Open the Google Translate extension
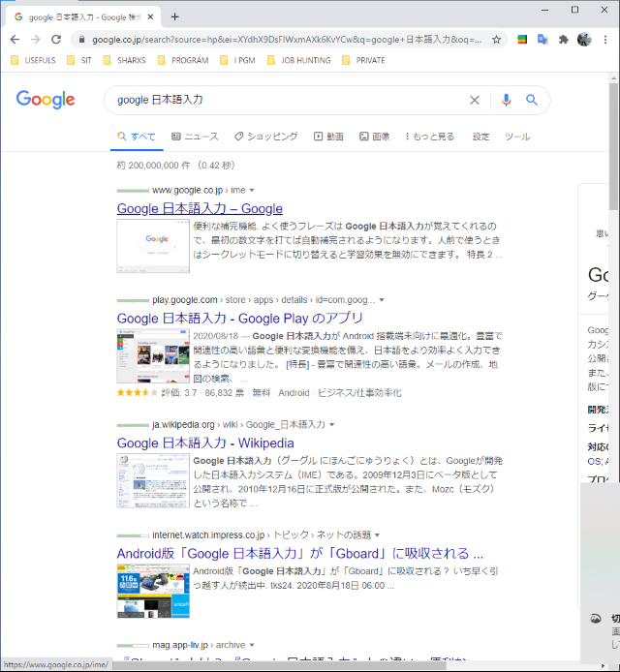The width and height of the screenshot is (620, 672). pos(542,40)
